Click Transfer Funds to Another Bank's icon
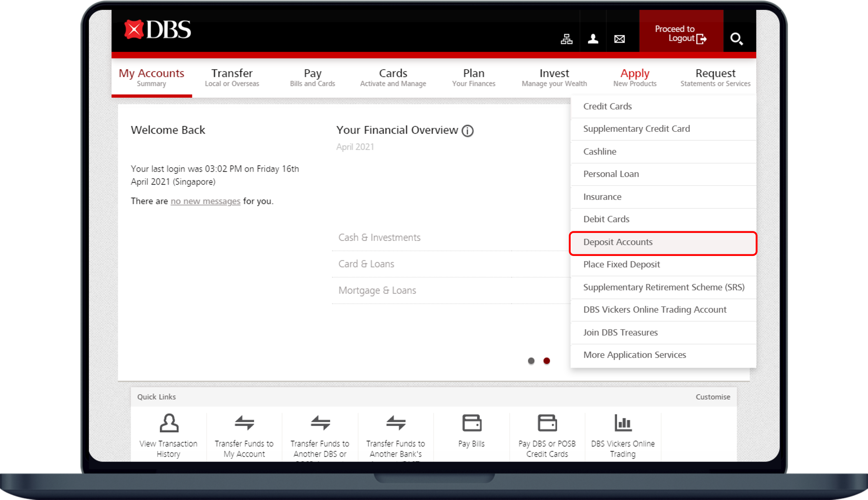The image size is (868, 500). pos(396,423)
